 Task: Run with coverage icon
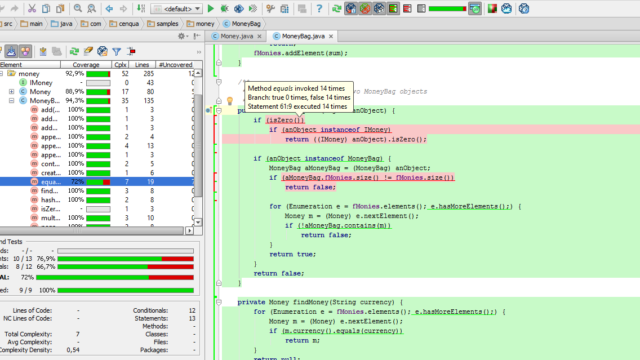[239, 9]
